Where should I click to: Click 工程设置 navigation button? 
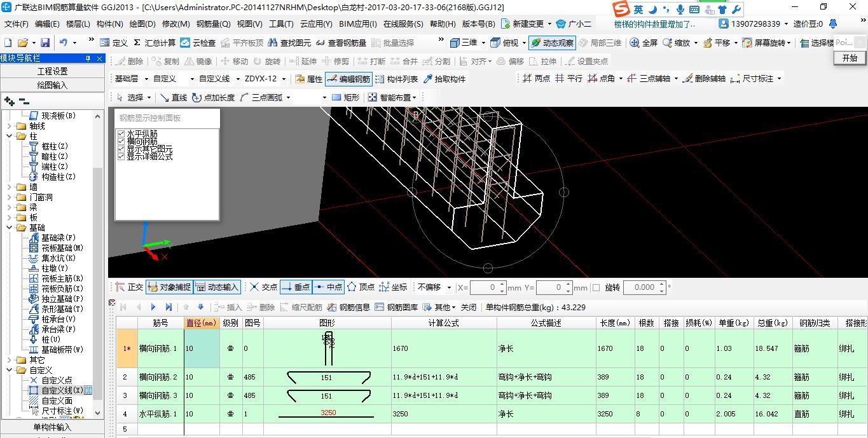(52, 71)
